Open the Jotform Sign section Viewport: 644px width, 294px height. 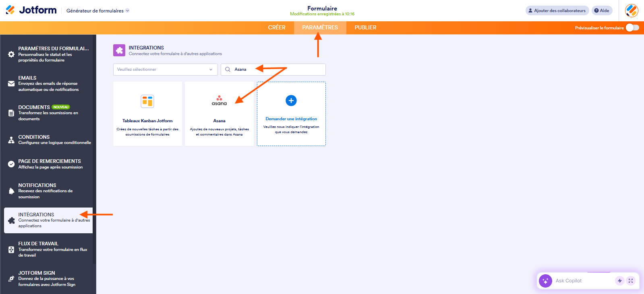click(48, 279)
